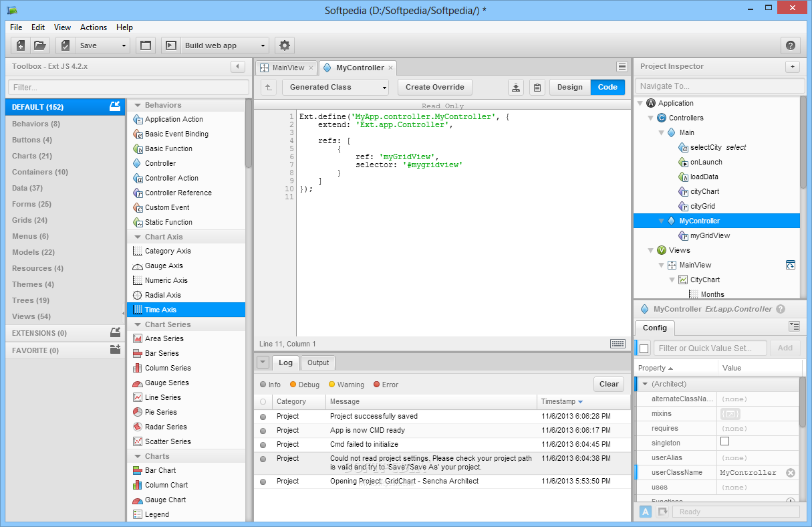Select the Log tab
This screenshot has height=527, width=812.
click(285, 362)
